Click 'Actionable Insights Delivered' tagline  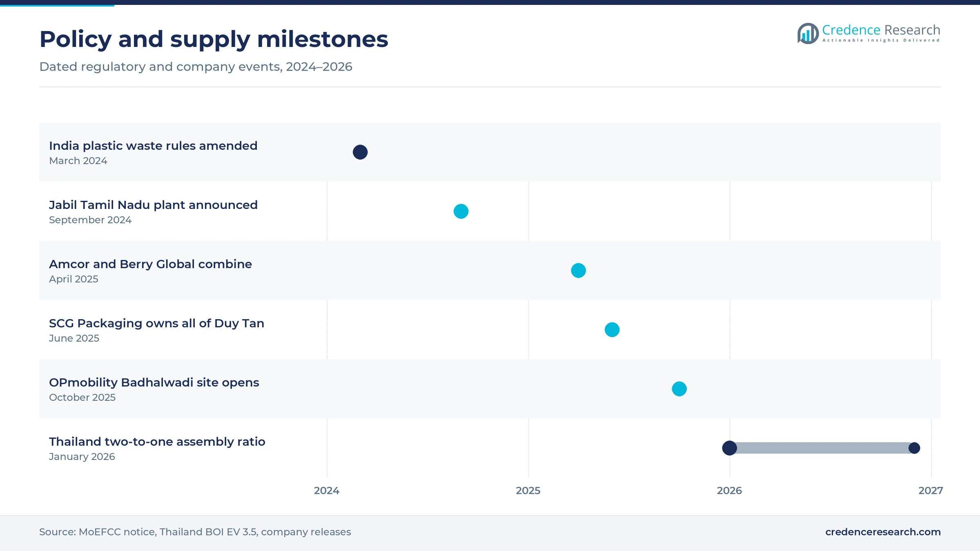click(881, 40)
